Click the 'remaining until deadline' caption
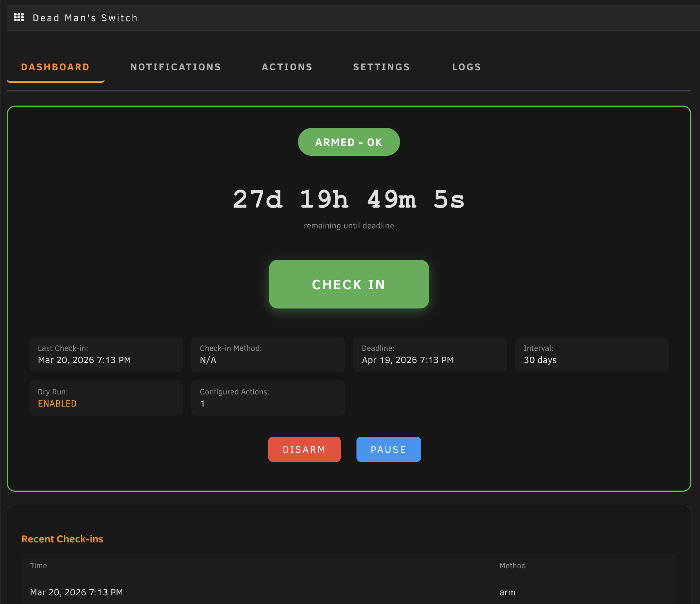Screen dimensions: 700x604 [x=349, y=226]
